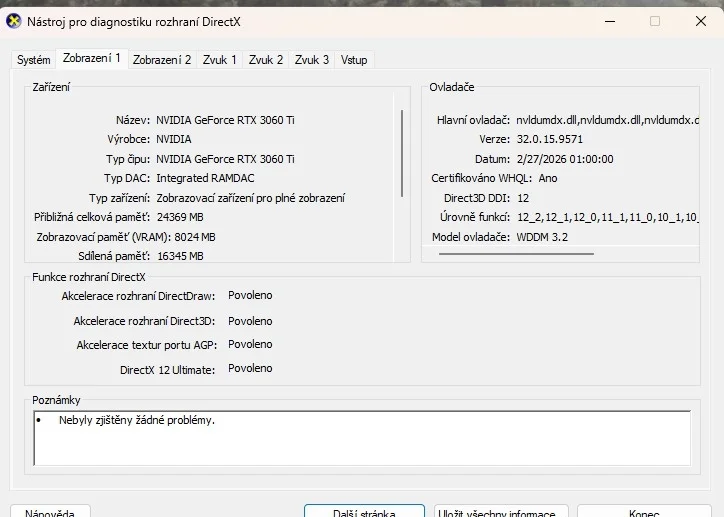The width and height of the screenshot is (724, 517).
Task: Click the Ovladače panel horizontal scrollbar
Action: [516, 254]
